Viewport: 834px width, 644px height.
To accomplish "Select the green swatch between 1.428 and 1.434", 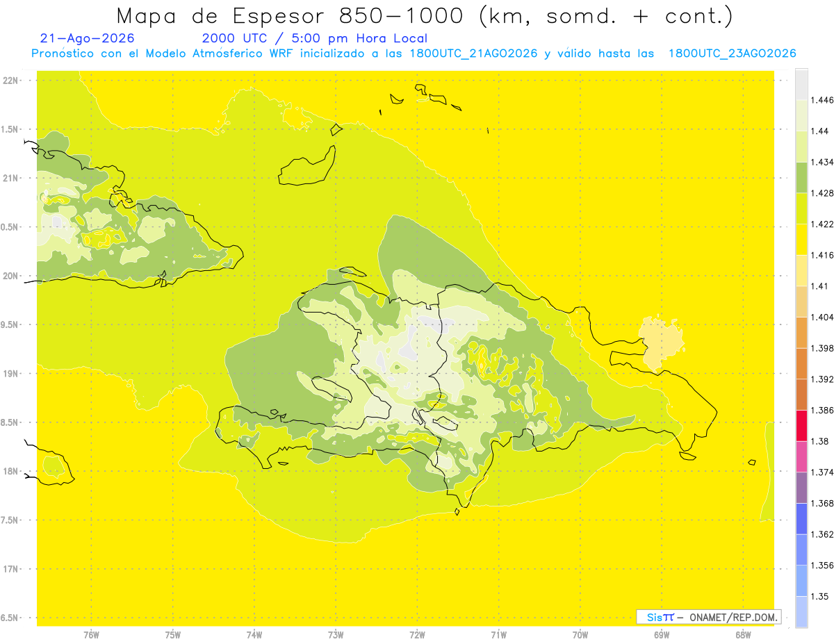I will 801,177.
